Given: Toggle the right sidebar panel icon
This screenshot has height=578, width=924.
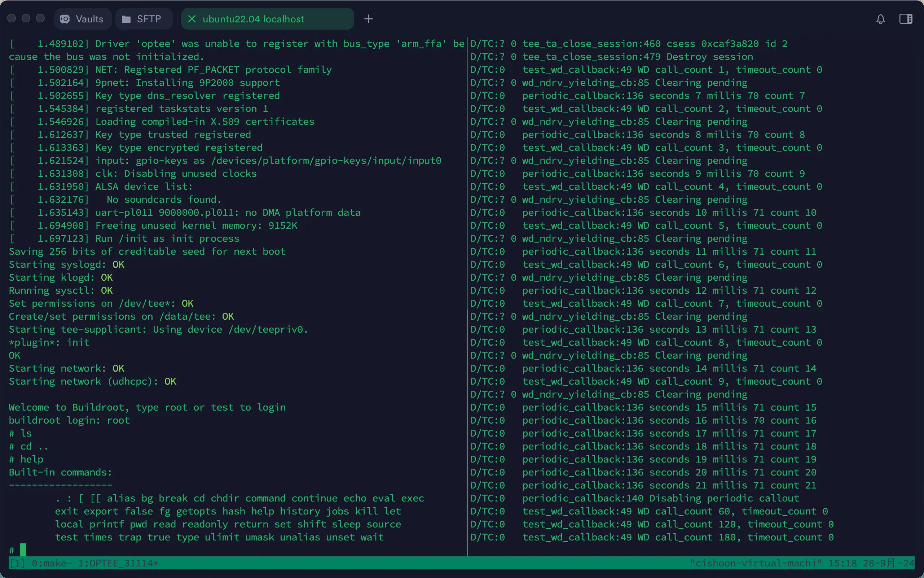Looking at the screenshot, I should (x=906, y=19).
